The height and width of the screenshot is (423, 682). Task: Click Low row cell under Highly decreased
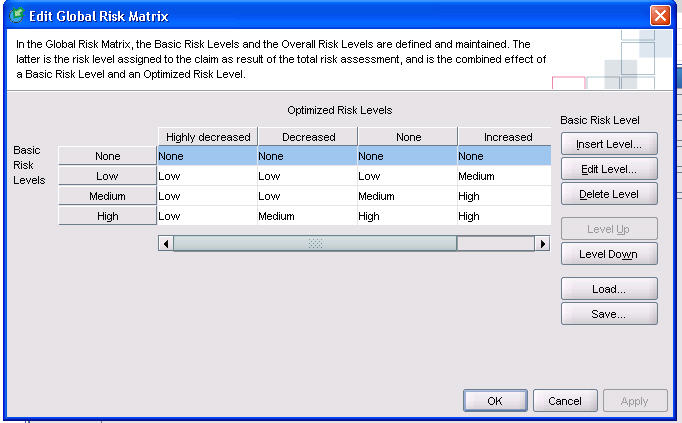(x=207, y=176)
